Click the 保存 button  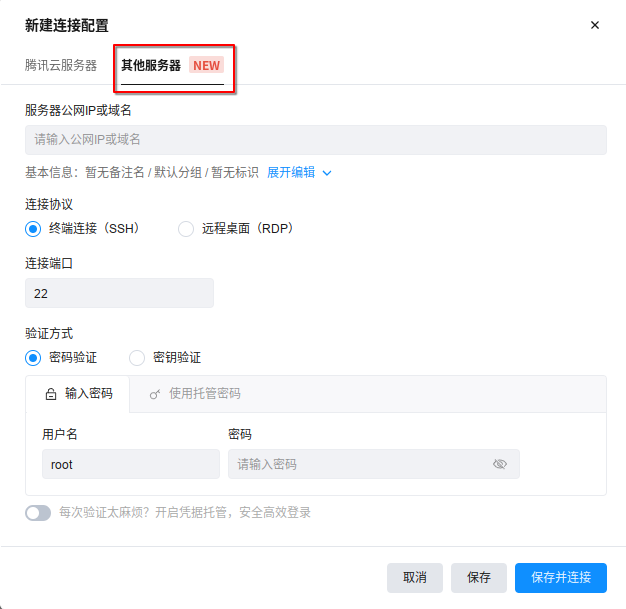pyautogui.click(x=479, y=577)
